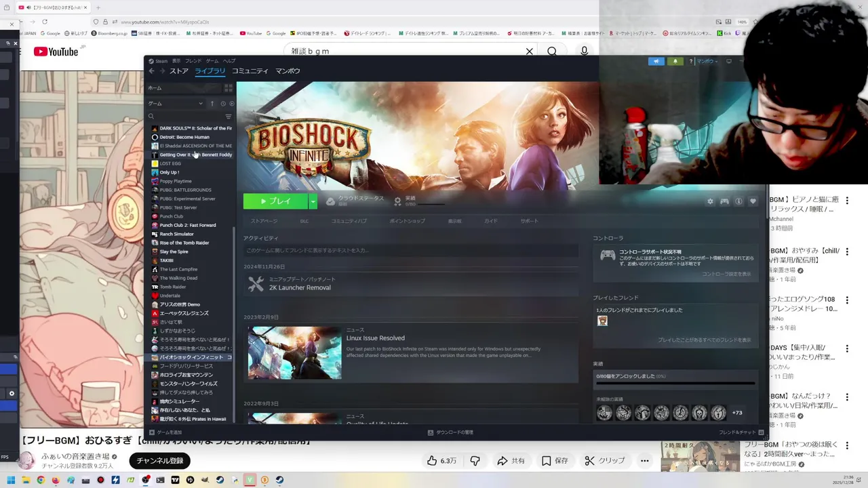Switch library home to grid view icon
The width and height of the screenshot is (868, 488).
pos(229,88)
